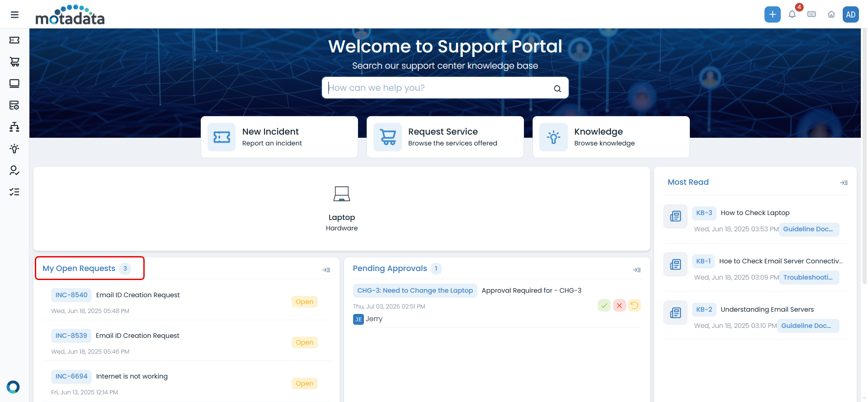Open CHG-3: Need to Change the Laptop
This screenshot has height=402, width=868.
click(415, 290)
